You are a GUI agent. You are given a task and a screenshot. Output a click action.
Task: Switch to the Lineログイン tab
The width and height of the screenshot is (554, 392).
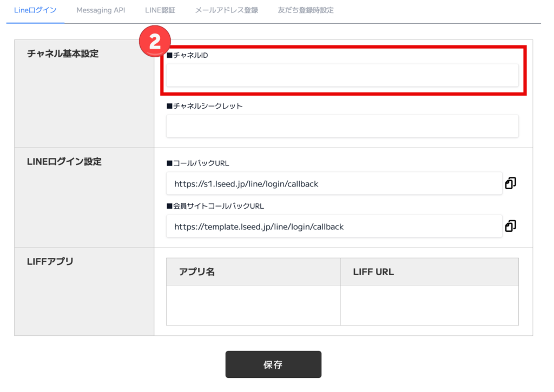click(35, 10)
